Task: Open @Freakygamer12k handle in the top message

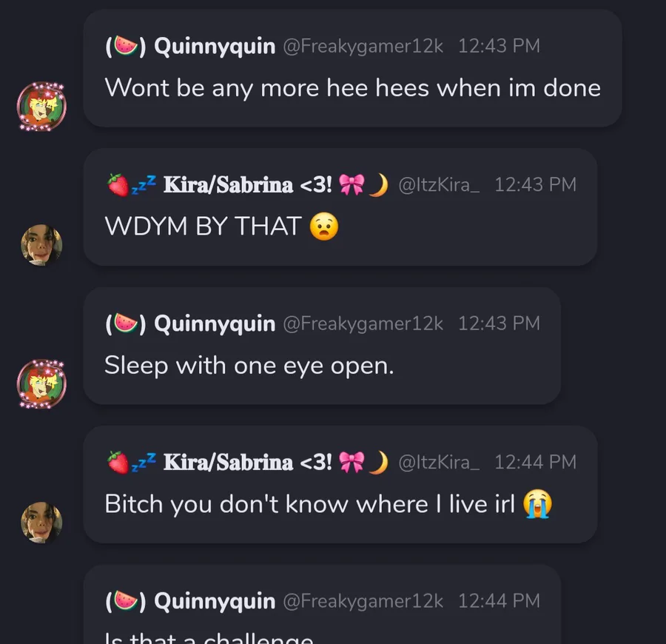Action: pos(363,47)
